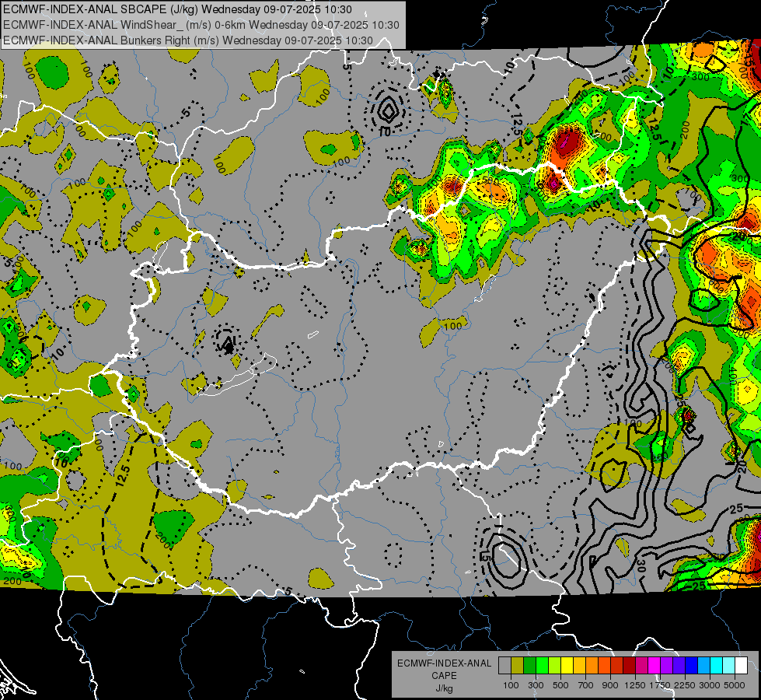Click the olive swatch in the CAPE legend
This screenshot has height=700, width=761.
click(x=517, y=666)
